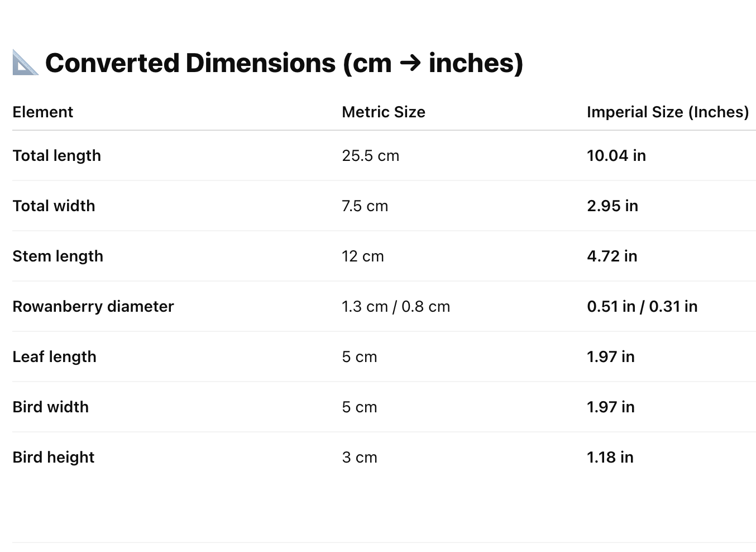The height and width of the screenshot is (552, 756).
Task: Select the Leaf length row label
Action: (54, 356)
